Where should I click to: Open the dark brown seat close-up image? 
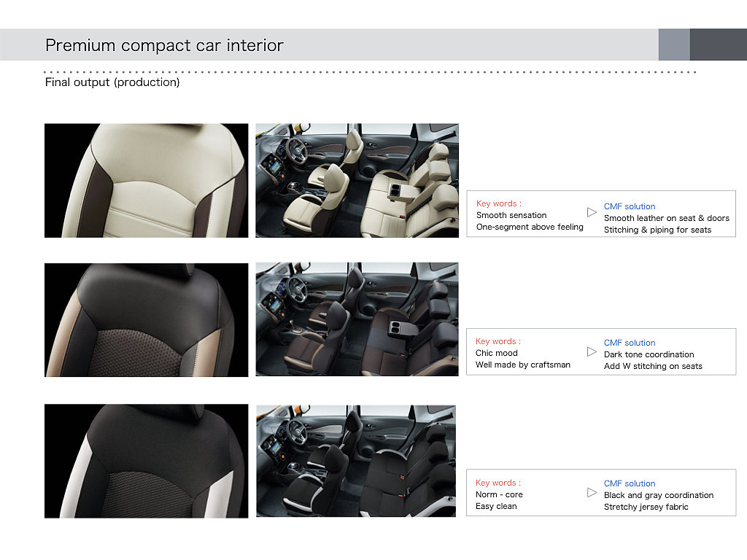click(x=146, y=320)
